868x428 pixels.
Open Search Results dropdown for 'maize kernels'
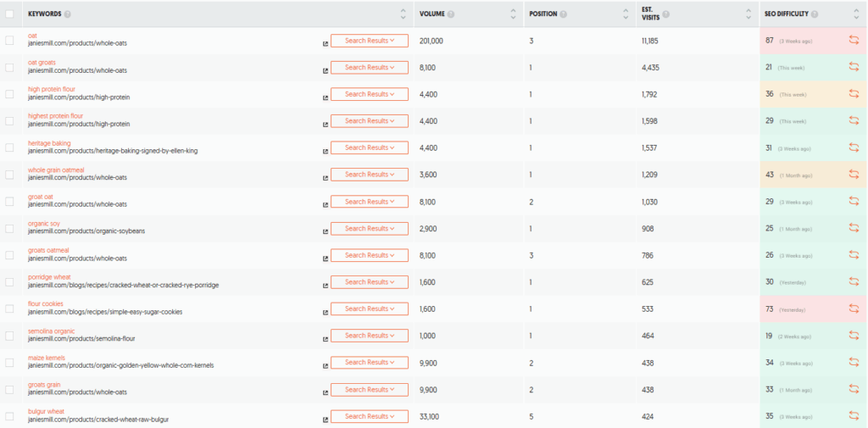tap(370, 362)
